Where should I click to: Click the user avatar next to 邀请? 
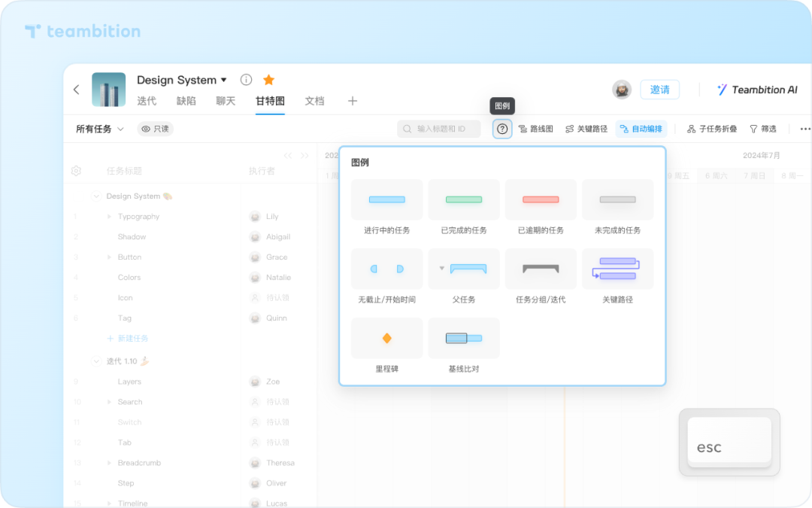coord(622,90)
